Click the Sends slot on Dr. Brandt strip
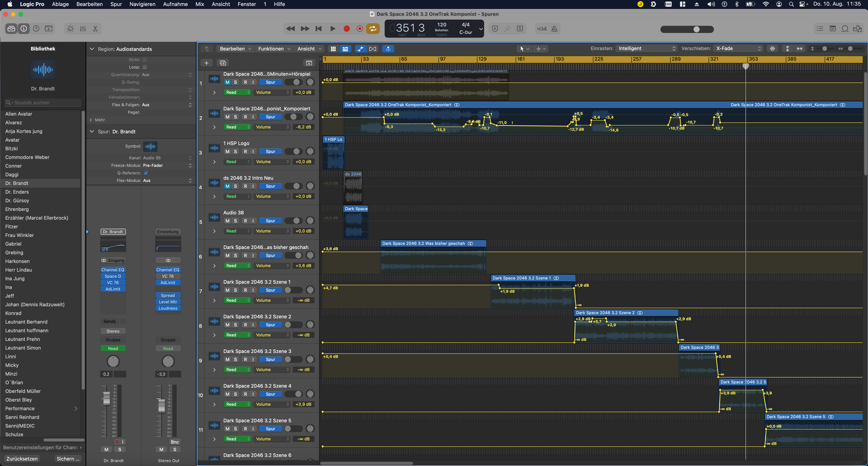Viewport: 868px width, 466px height. (109, 322)
